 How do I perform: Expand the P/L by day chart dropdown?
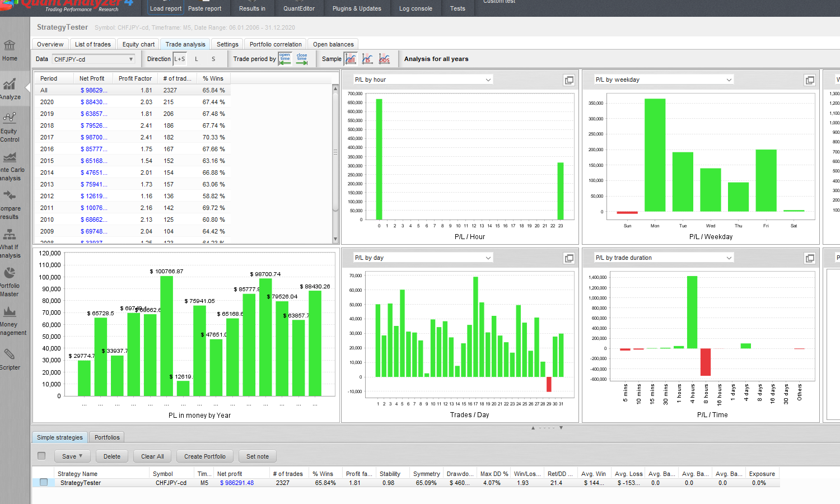(x=423, y=258)
